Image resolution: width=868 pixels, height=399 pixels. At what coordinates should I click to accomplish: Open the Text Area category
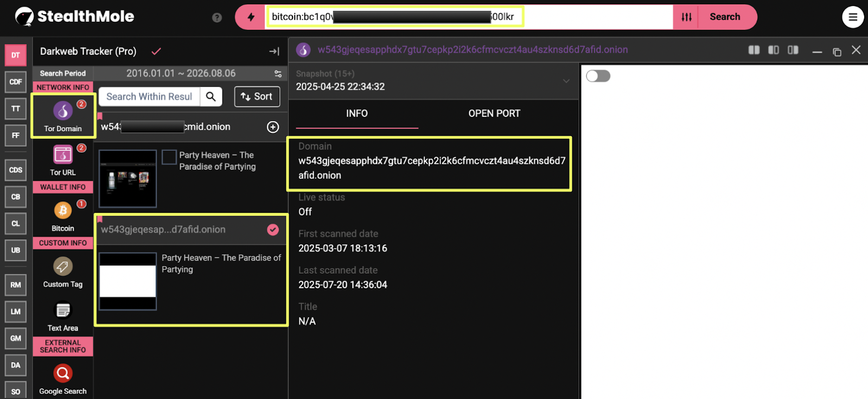pyautogui.click(x=63, y=316)
